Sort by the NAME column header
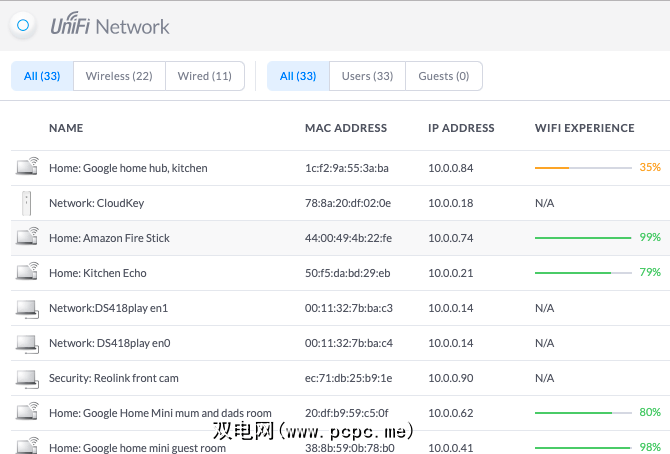670x454 pixels. [66, 128]
